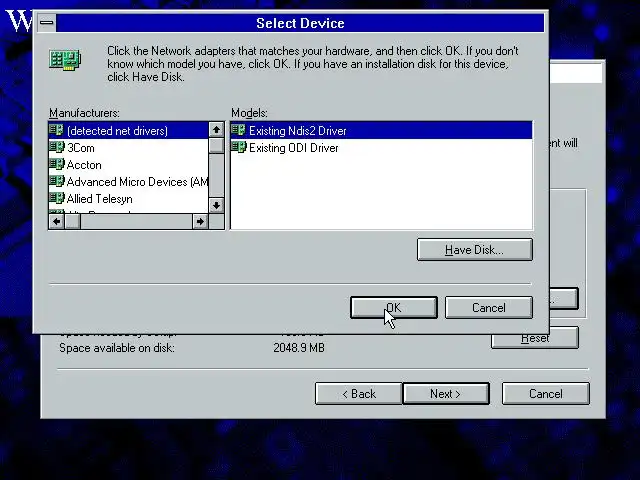Click the Manufacturers vertical scroll thumb
Viewport: 640px width, 480px height.
click(216, 146)
